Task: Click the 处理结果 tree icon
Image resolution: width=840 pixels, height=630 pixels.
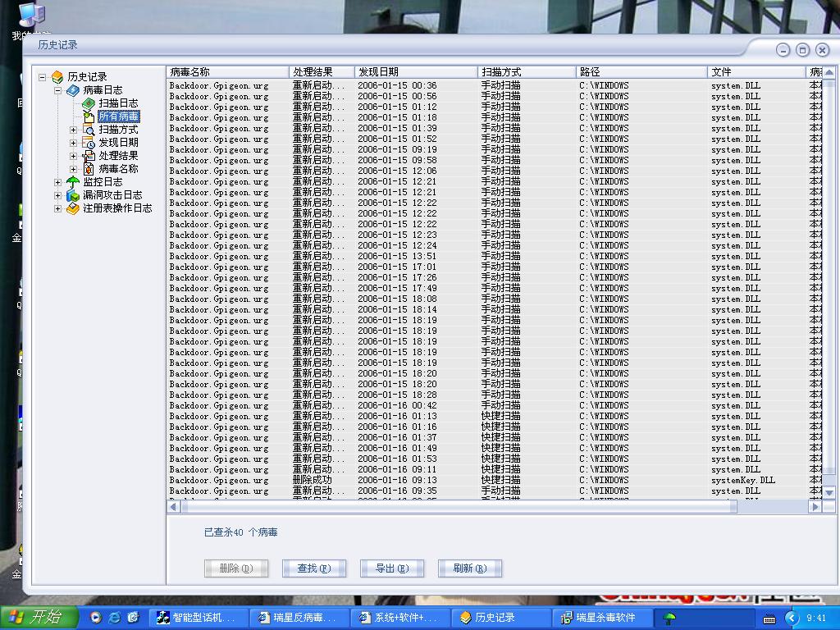Action: tap(89, 156)
